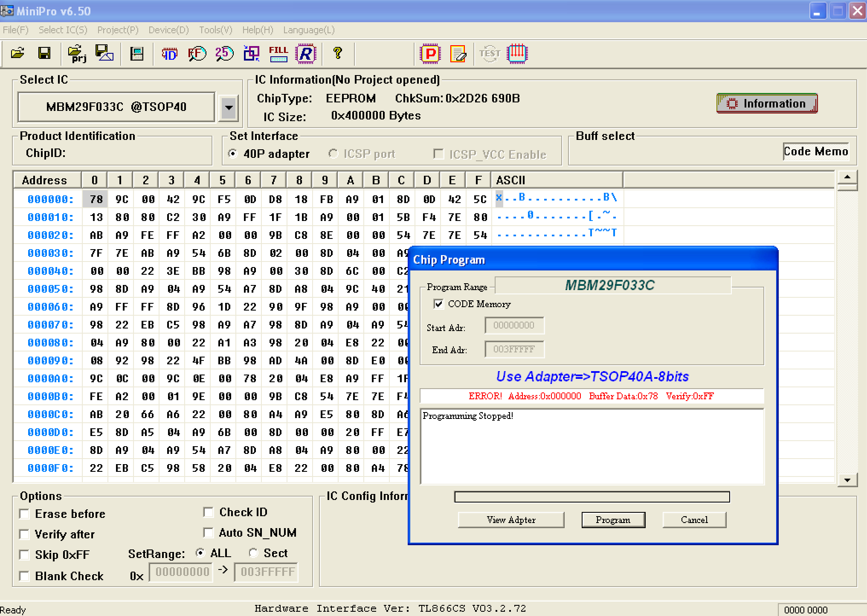Image resolution: width=867 pixels, height=616 pixels.
Task: Enable the Auto SN_NUM checkbox
Action: [x=208, y=532]
